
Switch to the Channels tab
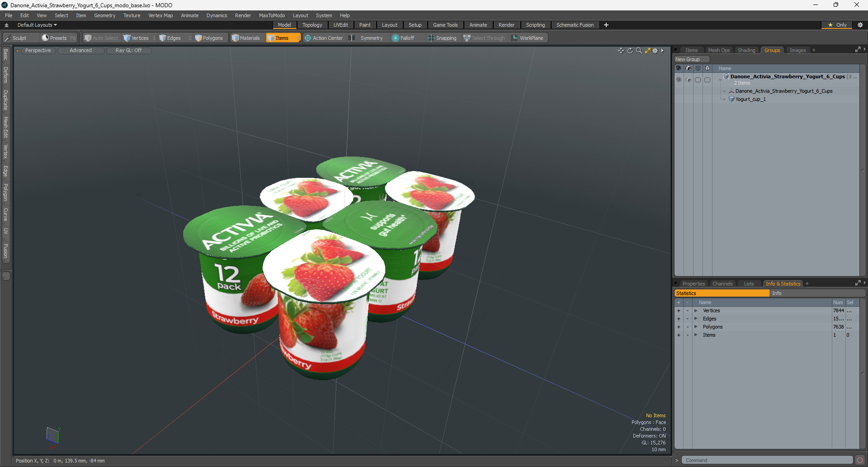722,284
